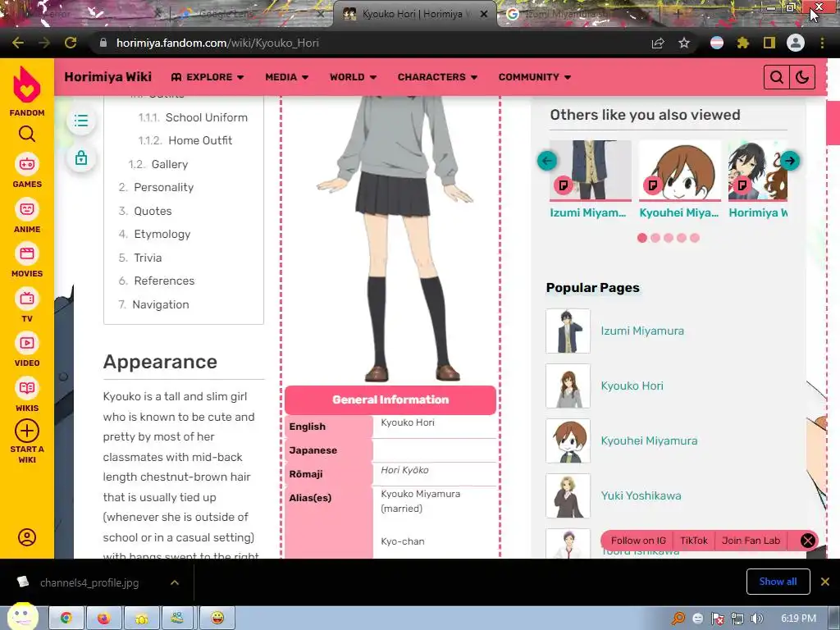The width and height of the screenshot is (840, 630).
Task: Click the Fandom flame logo
Action: [27, 84]
